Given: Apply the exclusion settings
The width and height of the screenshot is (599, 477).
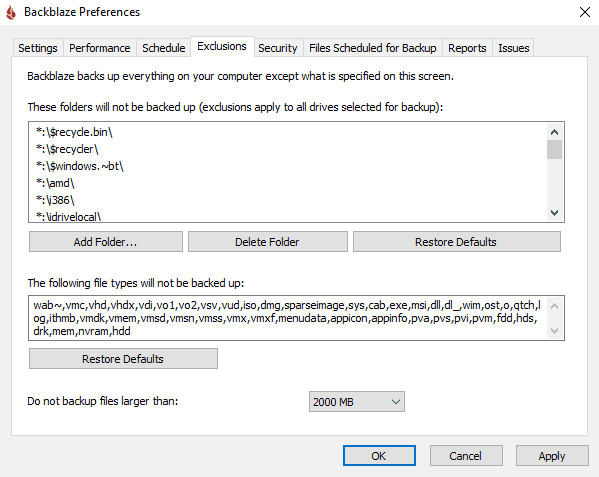Looking at the screenshot, I should [552, 456].
